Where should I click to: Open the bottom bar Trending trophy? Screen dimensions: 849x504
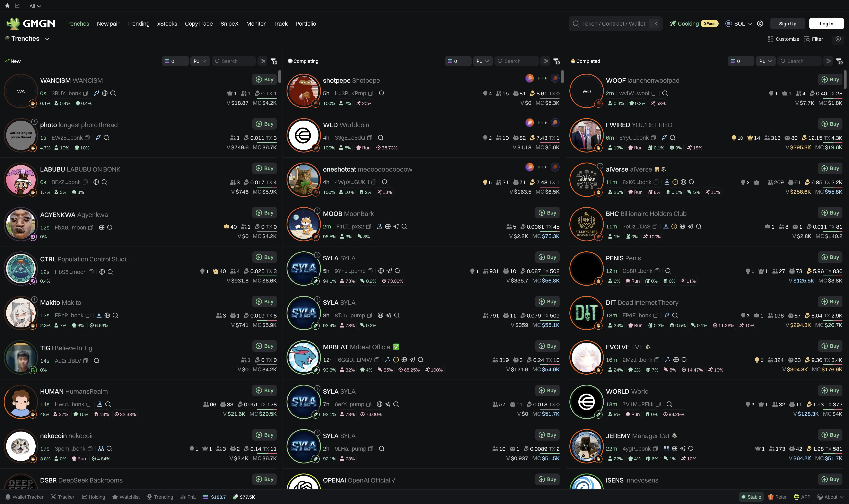(149, 497)
